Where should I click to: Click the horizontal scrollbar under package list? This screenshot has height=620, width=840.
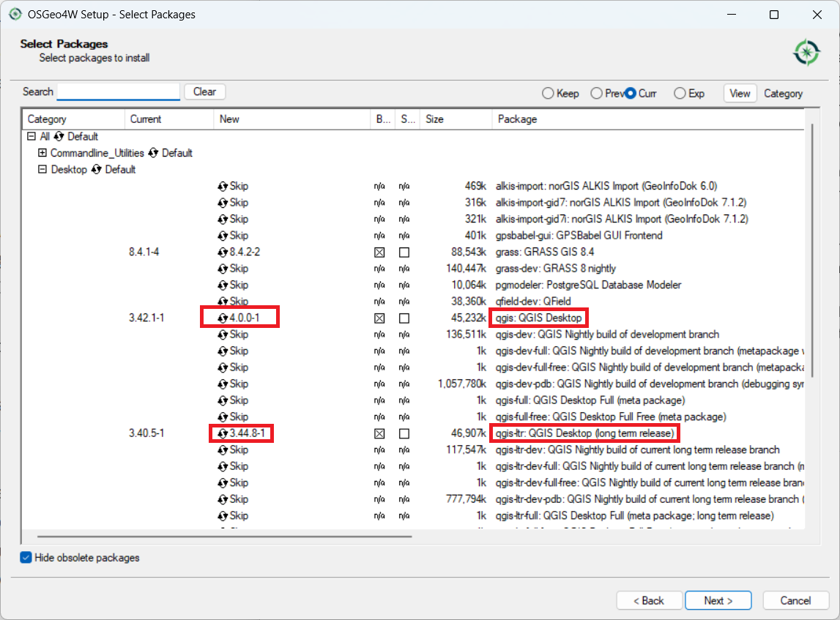coord(220,536)
